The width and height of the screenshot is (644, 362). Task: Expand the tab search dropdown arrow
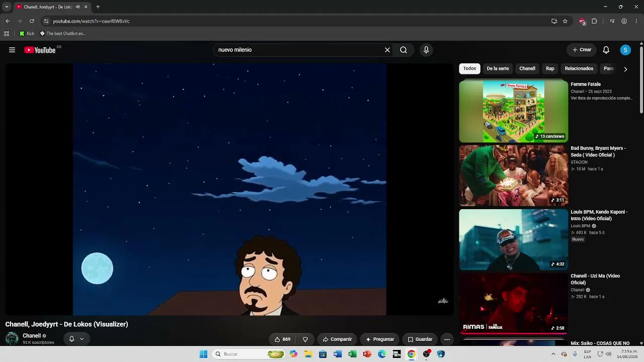[7, 7]
